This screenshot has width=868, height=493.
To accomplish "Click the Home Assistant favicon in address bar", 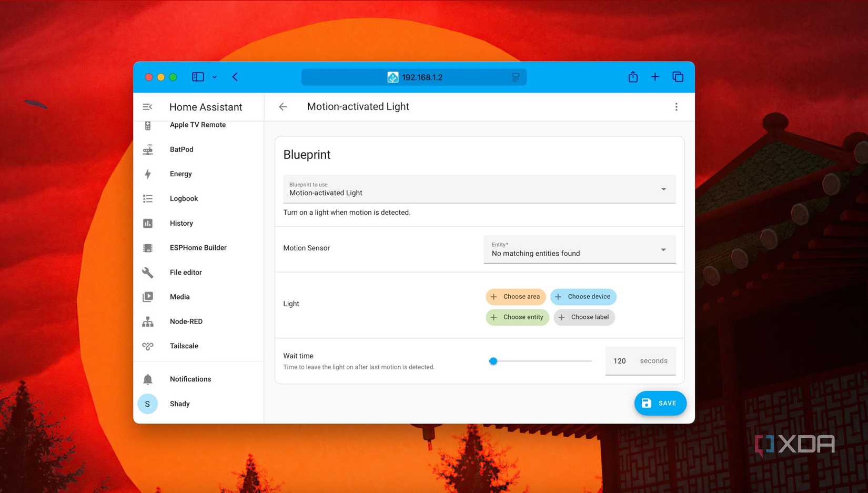I will pos(392,77).
